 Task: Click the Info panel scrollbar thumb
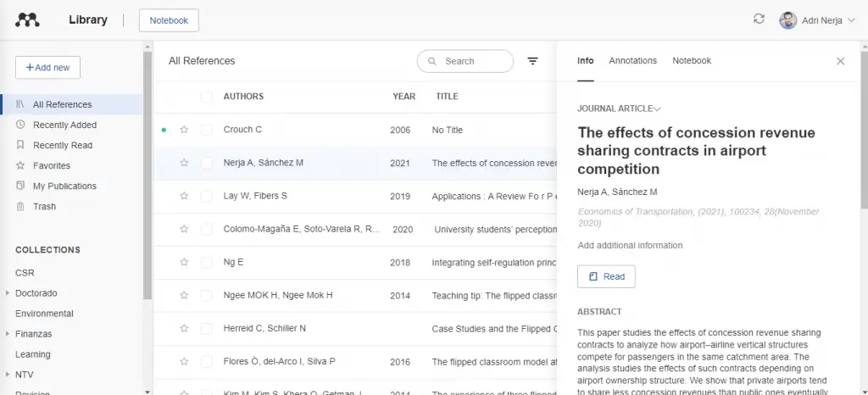click(864, 130)
